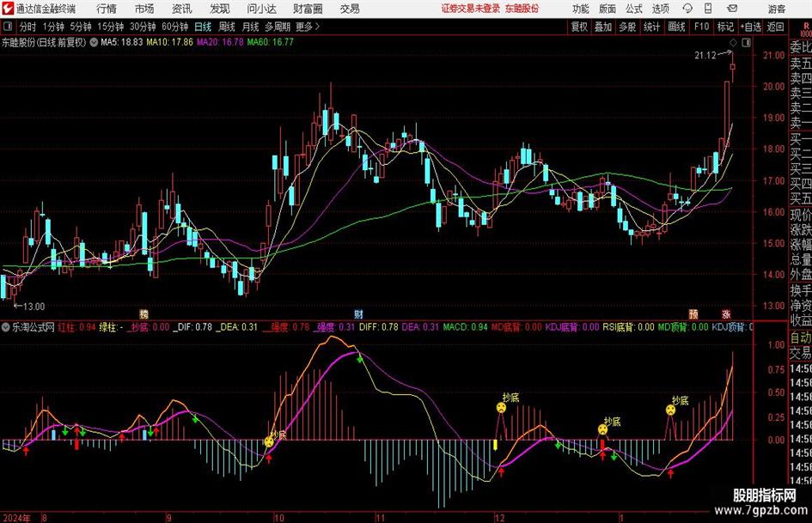Image resolution: width=812 pixels, height=523 pixels.
Task: Click the 13.00 low price label
Action: tap(34, 307)
